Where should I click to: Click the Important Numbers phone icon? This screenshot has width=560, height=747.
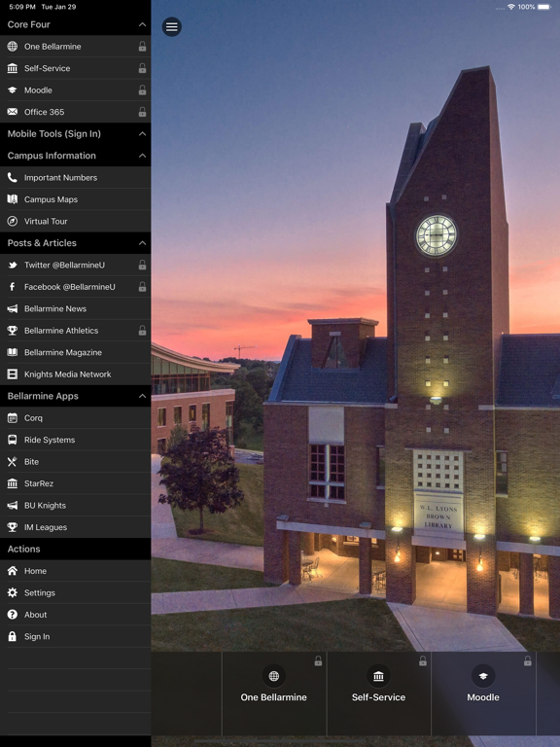[13, 178]
